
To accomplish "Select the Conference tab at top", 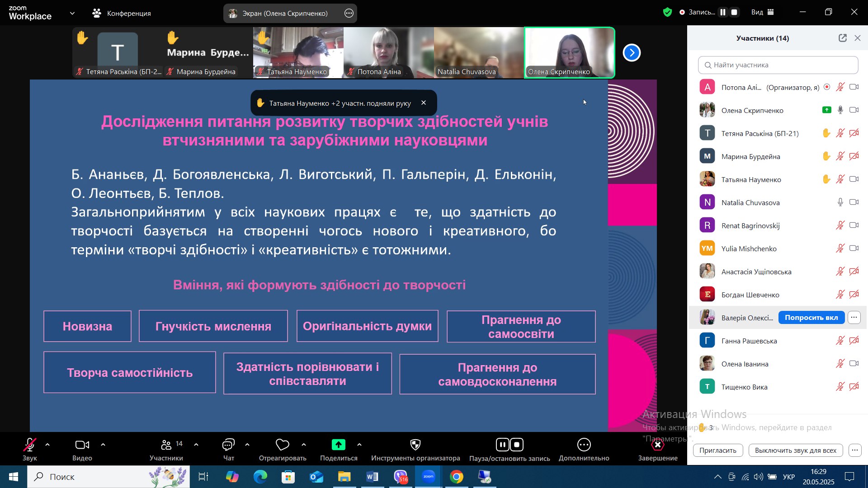I will [x=122, y=13].
